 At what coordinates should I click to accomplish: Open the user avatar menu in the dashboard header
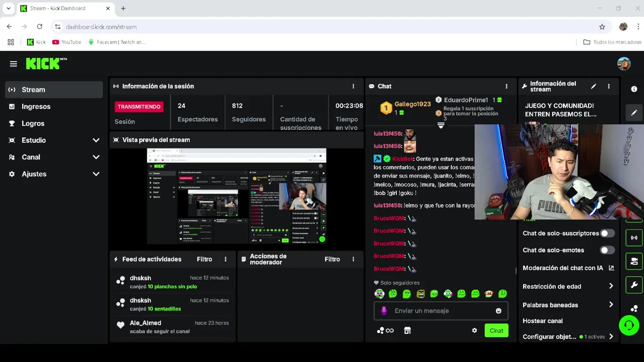pyautogui.click(x=624, y=64)
